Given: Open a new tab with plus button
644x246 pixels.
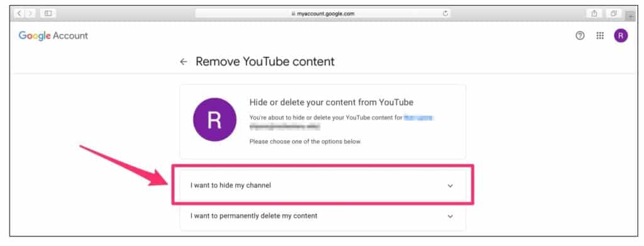Looking at the screenshot, I should tap(630, 16).
